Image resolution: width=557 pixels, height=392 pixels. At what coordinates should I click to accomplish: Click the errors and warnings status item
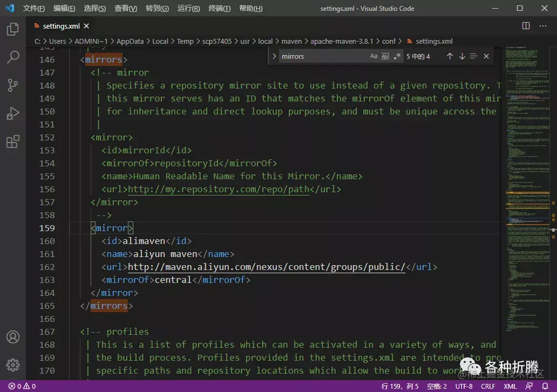pyautogui.click(x=22, y=386)
